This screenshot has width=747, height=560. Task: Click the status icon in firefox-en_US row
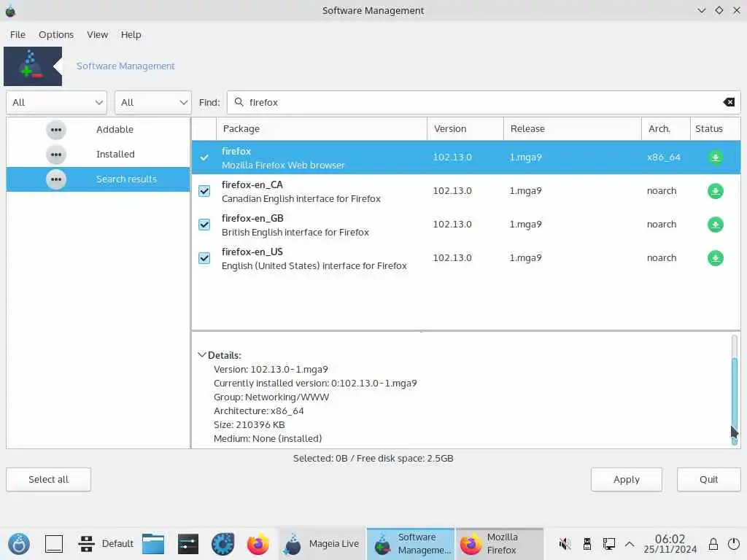point(715,258)
